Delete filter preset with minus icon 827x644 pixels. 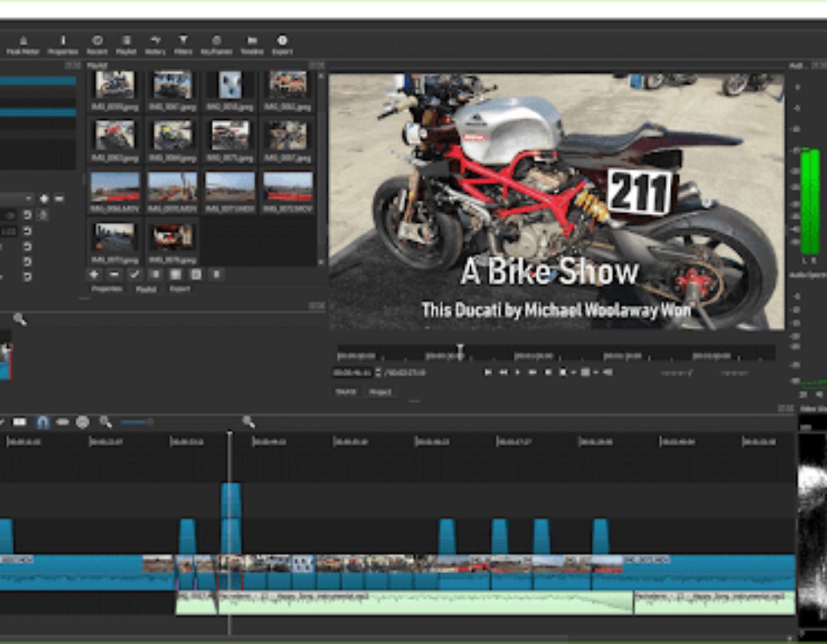pos(58,199)
